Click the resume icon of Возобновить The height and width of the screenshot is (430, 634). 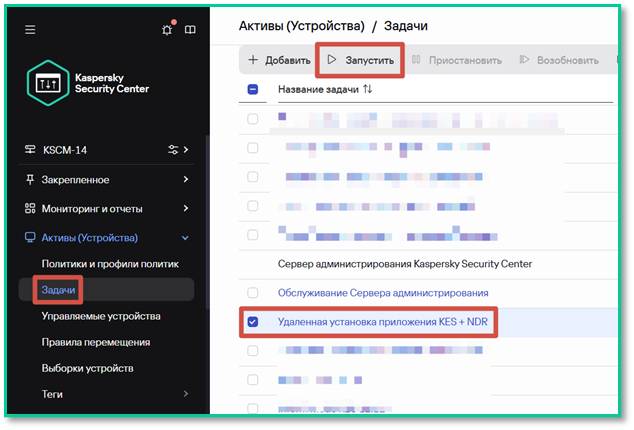pyautogui.click(x=524, y=59)
